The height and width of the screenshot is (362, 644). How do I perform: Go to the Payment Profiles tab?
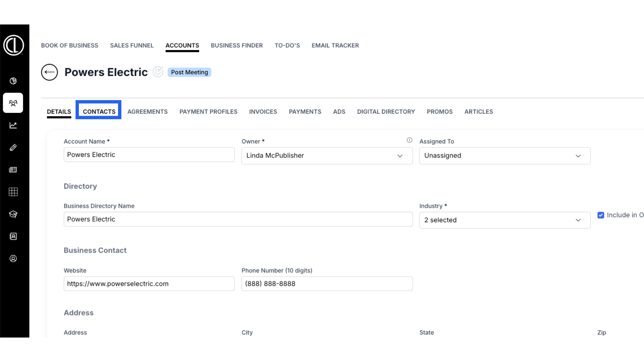208,112
